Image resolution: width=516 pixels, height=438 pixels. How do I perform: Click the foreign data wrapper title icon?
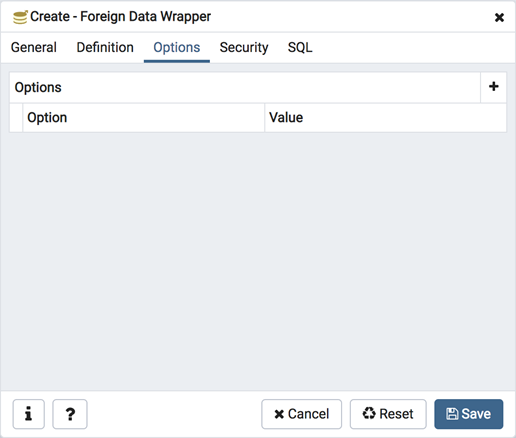pyautogui.click(x=20, y=17)
